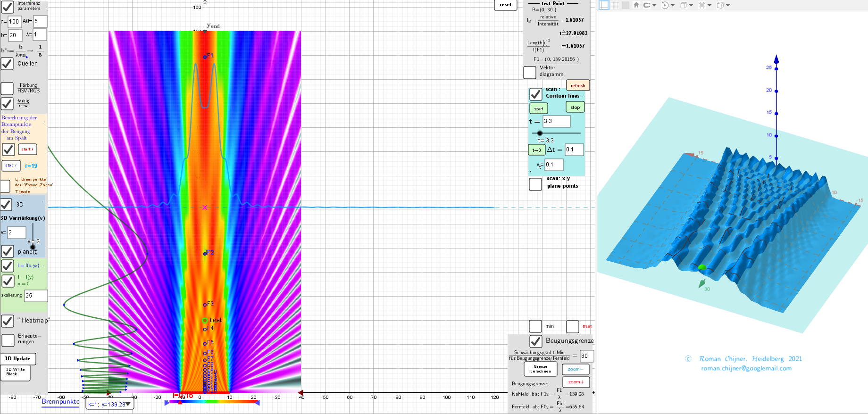This screenshot has width=868, height=414.
Task: Toggle the I = I(y) x=0 checkbox
Action: pos(8,281)
